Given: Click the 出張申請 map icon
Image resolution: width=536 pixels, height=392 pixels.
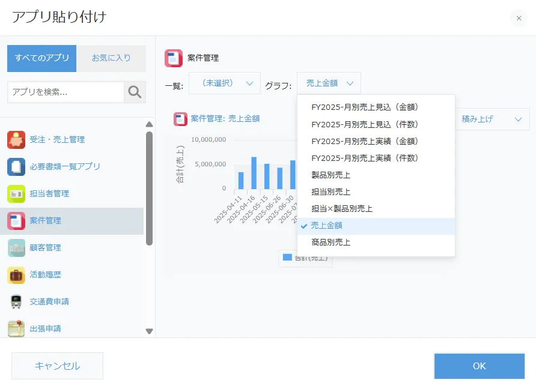Looking at the screenshot, I should (x=16, y=328).
